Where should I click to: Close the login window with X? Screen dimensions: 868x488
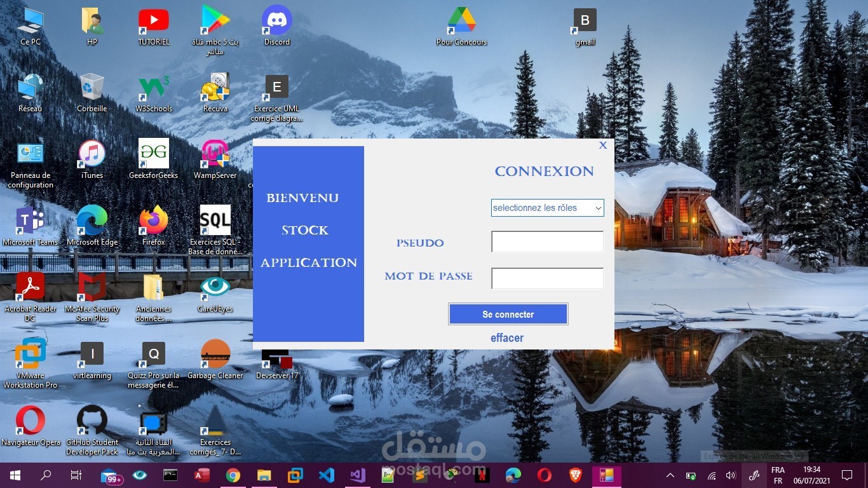point(603,145)
